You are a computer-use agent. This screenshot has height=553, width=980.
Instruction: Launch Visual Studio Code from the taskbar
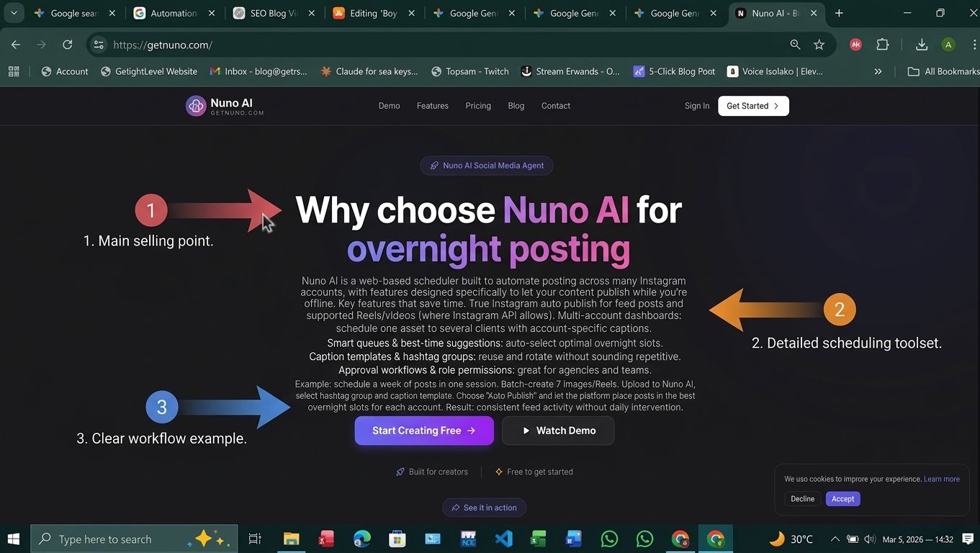coord(503,539)
